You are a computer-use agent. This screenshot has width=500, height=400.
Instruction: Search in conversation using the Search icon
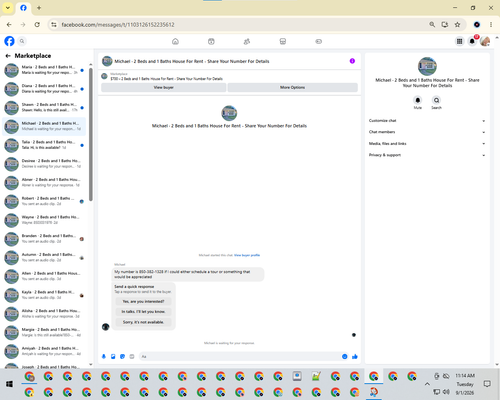point(436,100)
